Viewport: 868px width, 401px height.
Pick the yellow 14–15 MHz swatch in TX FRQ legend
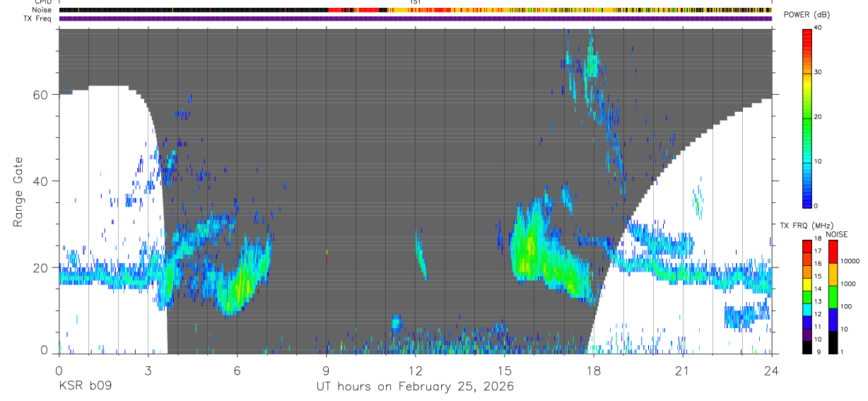(x=807, y=284)
